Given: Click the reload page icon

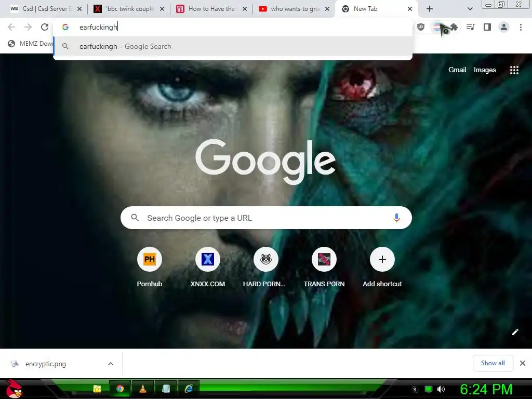Looking at the screenshot, I should click(45, 27).
